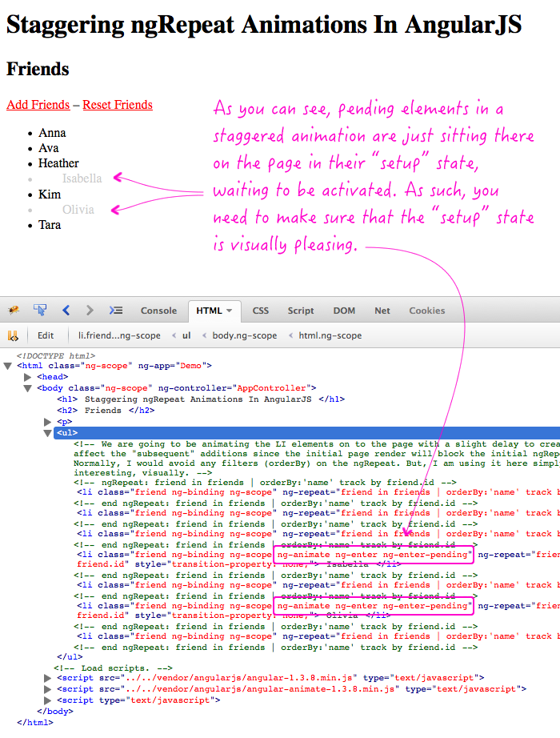
Task: Click the closing </body> tag
Action: tap(55, 711)
